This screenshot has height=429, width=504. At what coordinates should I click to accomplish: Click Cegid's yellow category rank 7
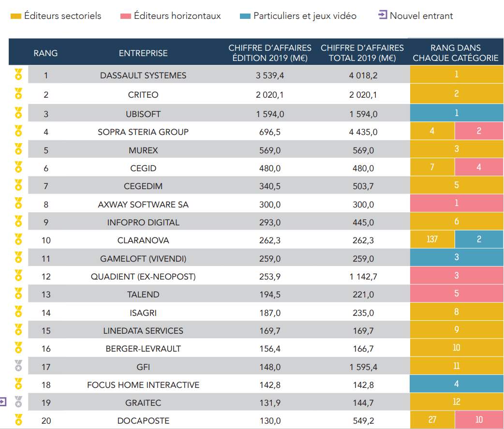pos(432,167)
